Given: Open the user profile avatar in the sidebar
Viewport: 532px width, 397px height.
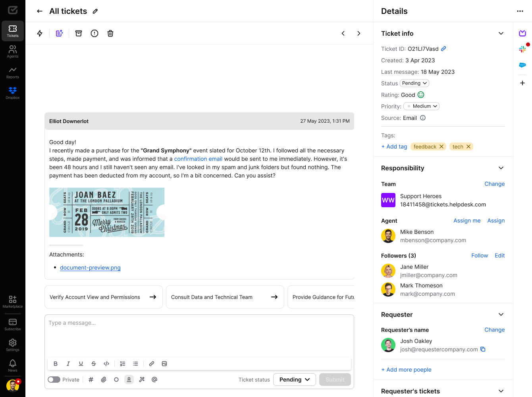Looking at the screenshot, I should pos(13,385).
